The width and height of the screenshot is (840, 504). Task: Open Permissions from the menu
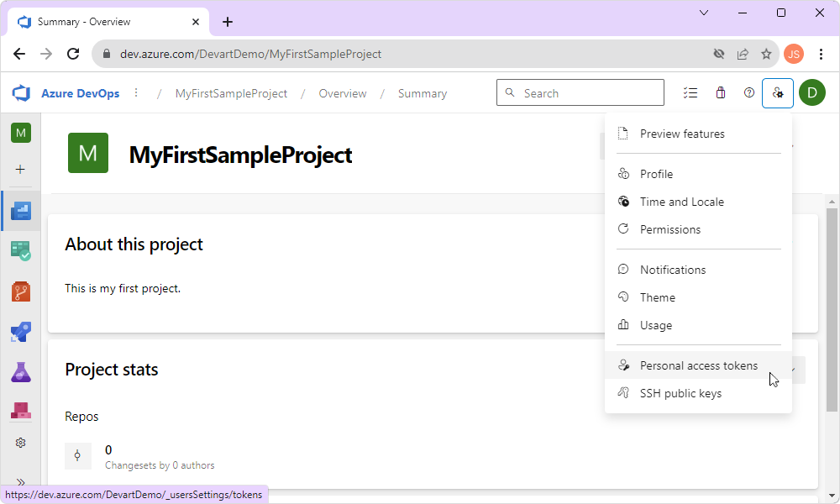click(698, 229)
